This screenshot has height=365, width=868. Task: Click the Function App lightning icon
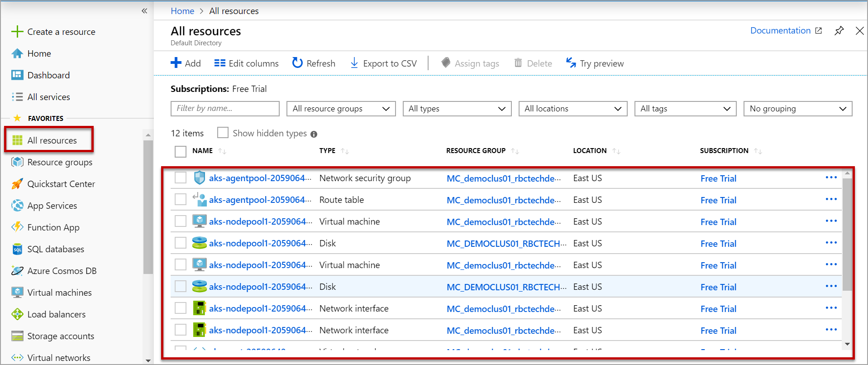point(17,227)
